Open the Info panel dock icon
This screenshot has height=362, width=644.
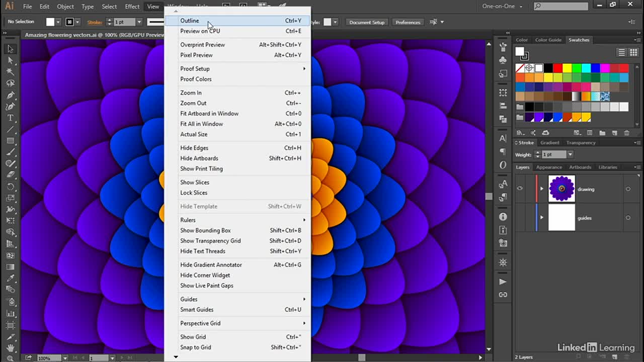[x=503, y=217]
